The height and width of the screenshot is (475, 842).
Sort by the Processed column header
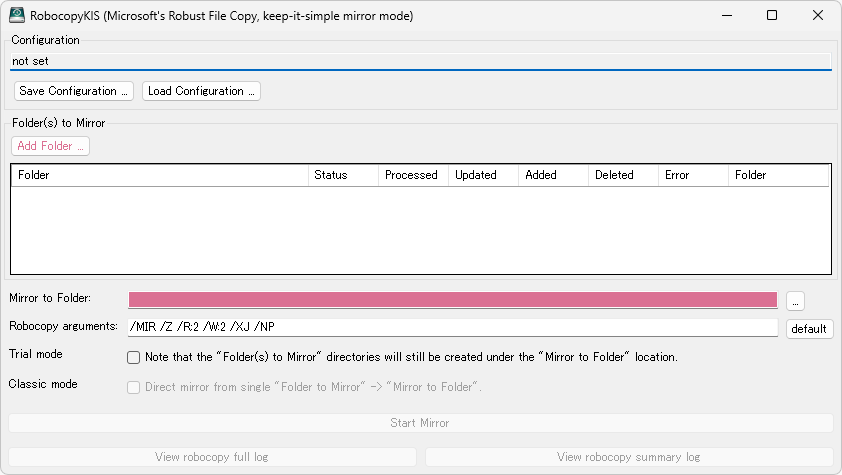point(412,175)
